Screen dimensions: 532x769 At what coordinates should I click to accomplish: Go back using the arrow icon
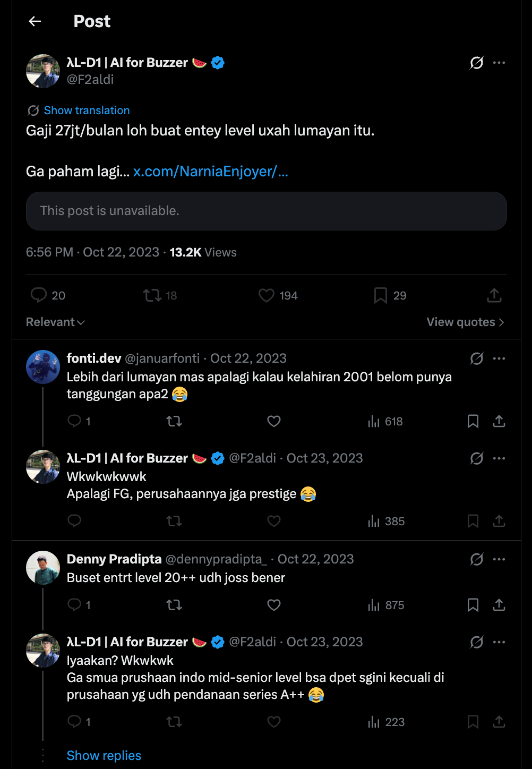[x=35, y=21]
